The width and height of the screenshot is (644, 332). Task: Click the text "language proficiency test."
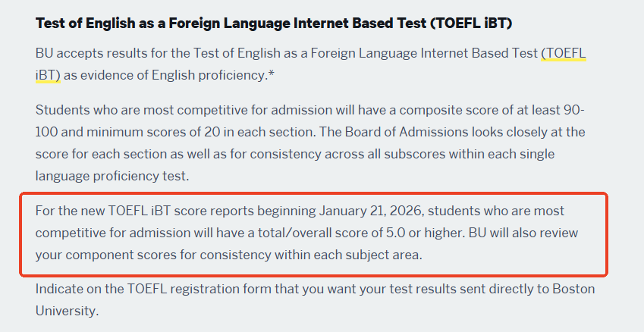click(x=112, y=176)
